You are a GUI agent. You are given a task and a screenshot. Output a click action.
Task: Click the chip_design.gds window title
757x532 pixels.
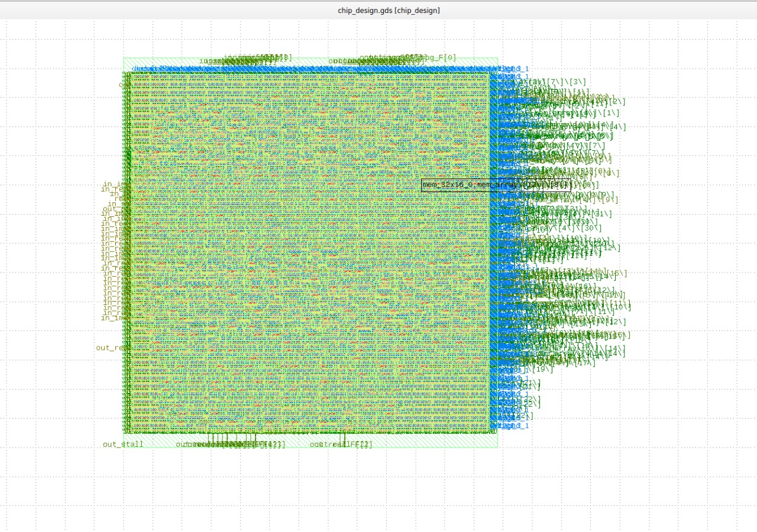389,11
